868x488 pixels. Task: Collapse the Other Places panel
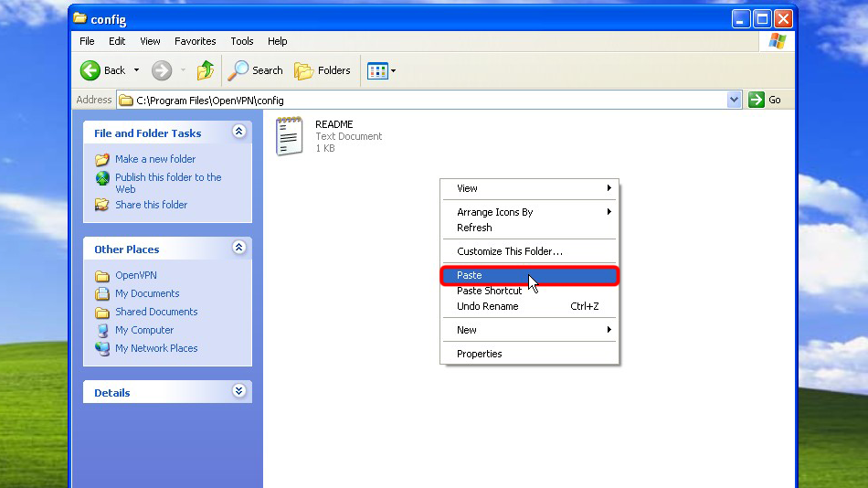(239, 249)
